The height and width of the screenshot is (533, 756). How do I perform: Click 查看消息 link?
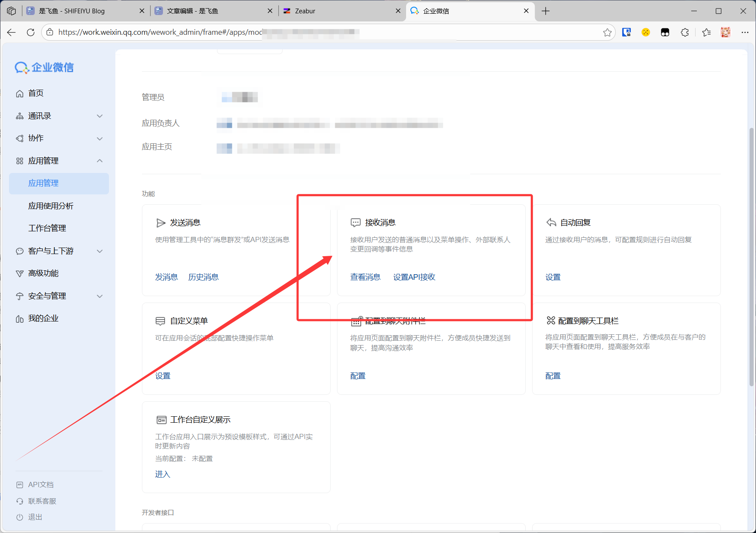point(365,277)
